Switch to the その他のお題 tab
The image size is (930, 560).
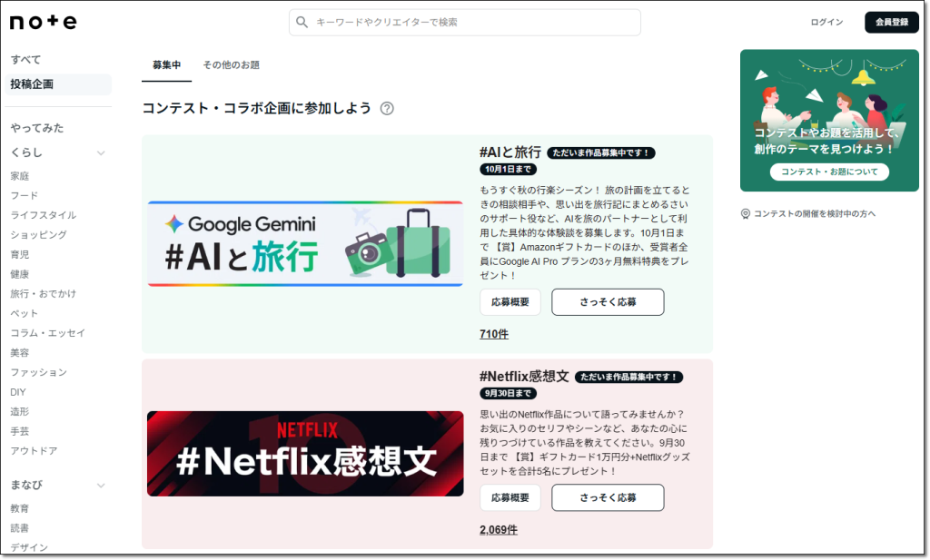[231, 65]
